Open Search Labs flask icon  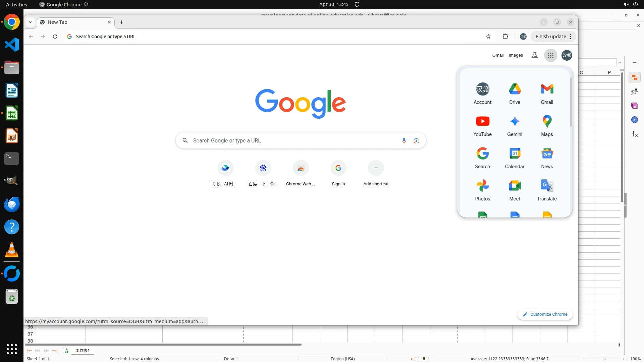tap(534, 55)
